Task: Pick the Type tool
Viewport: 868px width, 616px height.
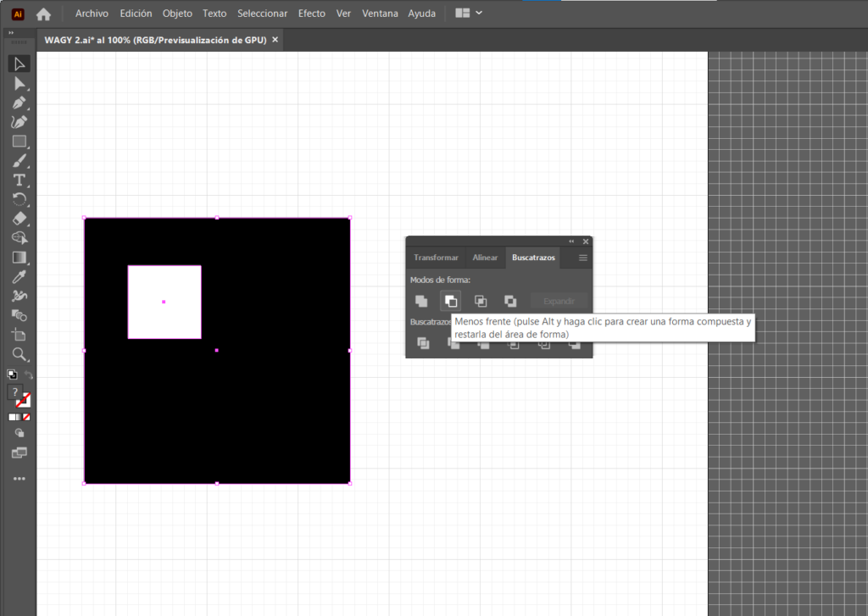Action: point(19,180)
